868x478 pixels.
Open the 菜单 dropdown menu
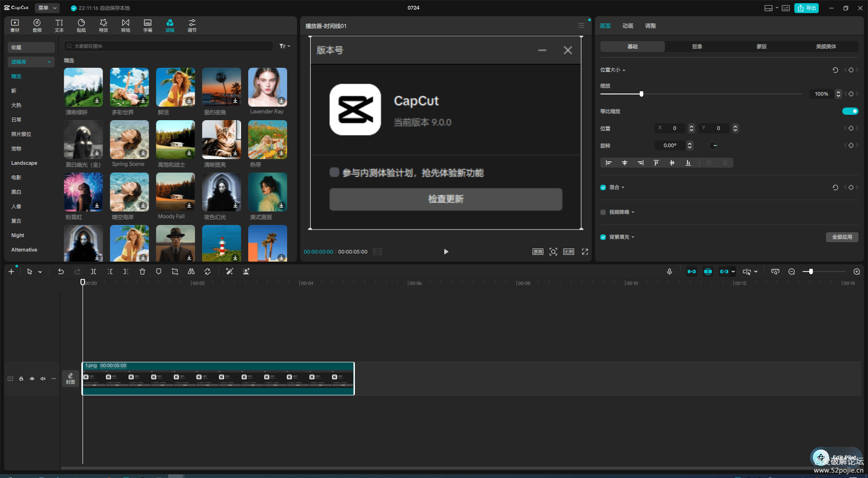[x=47, y=8]
